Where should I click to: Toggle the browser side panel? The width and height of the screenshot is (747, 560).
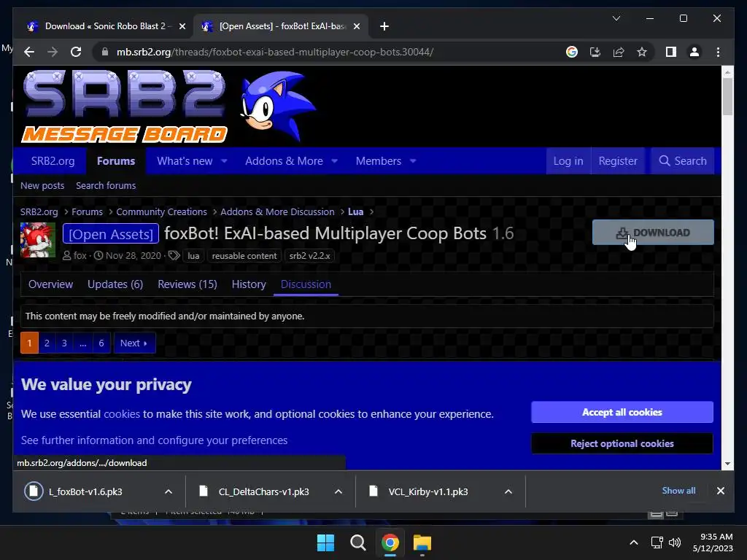(x=671, y=52)
